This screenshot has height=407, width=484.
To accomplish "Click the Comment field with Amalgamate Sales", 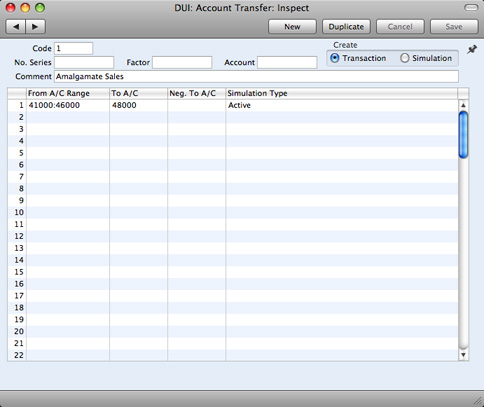I will pyautogui.click(x=256, y=76).
